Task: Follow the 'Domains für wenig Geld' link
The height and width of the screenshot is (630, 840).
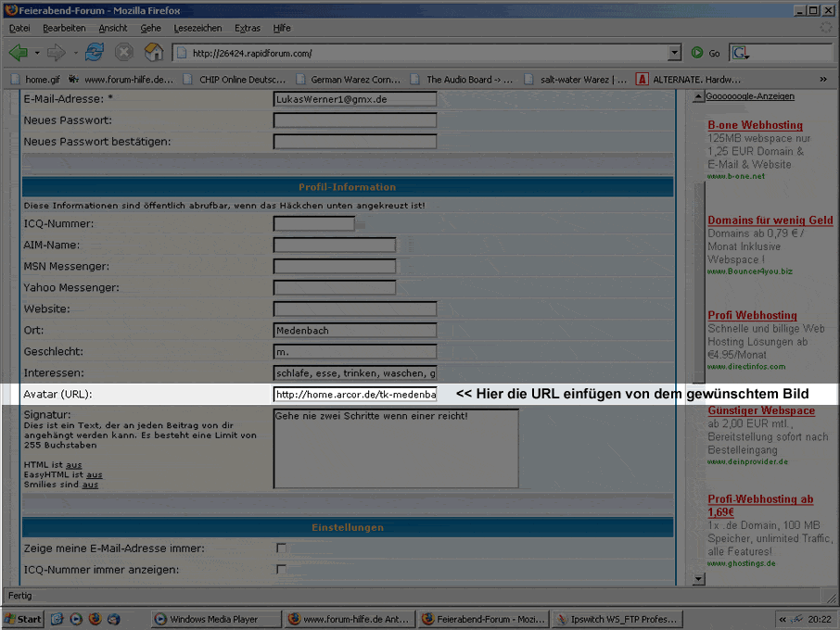Action: 770,220
